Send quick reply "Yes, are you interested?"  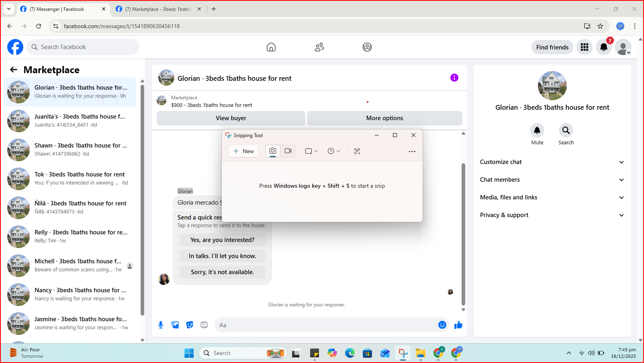click(x=222, y=240)
